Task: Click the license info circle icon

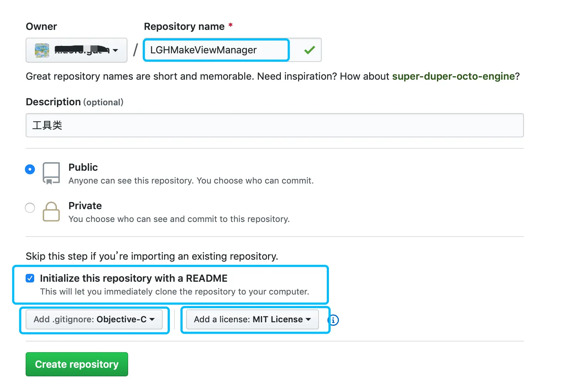Action: click(333, 320)
